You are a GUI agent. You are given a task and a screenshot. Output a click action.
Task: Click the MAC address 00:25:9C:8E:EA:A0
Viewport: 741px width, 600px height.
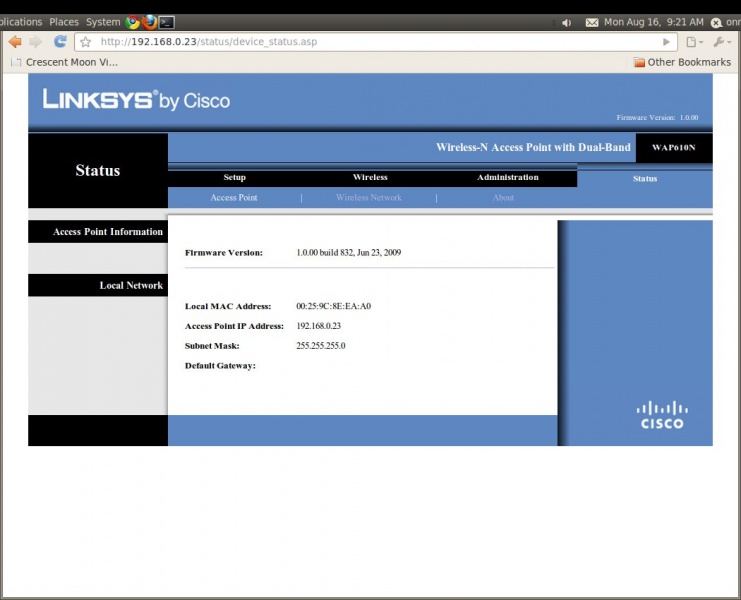(334, 306)
